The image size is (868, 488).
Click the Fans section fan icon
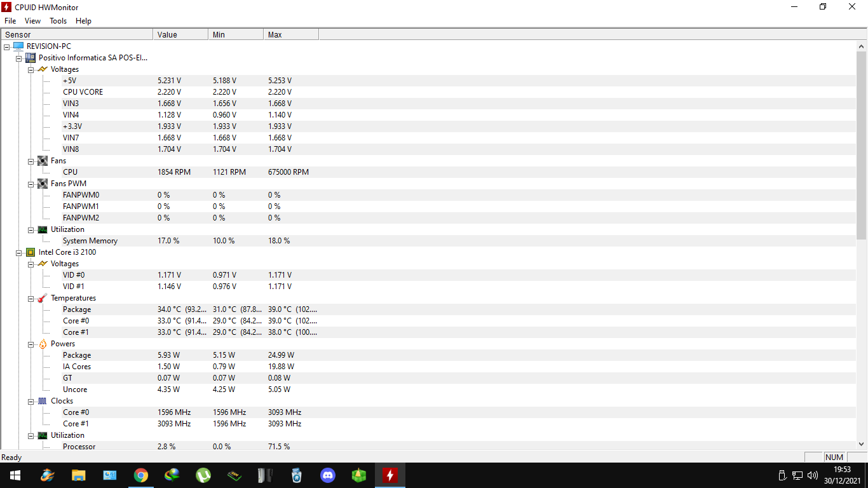coord(43,161)
